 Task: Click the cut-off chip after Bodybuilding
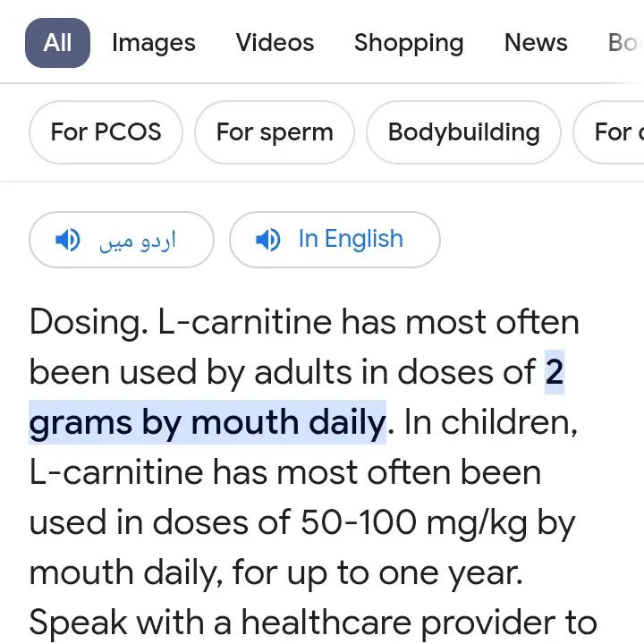click(x=609, y=132)
